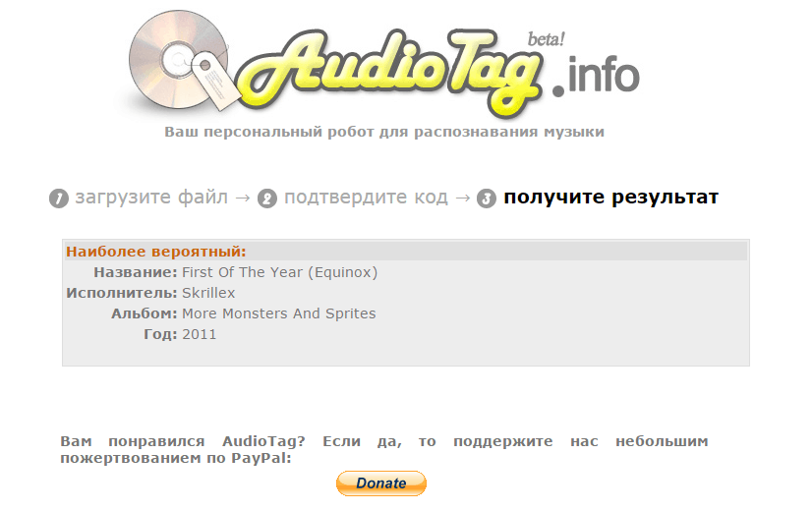Click the CD disc logo icon
Screen dimensions: 812x511
pos(179,59)
